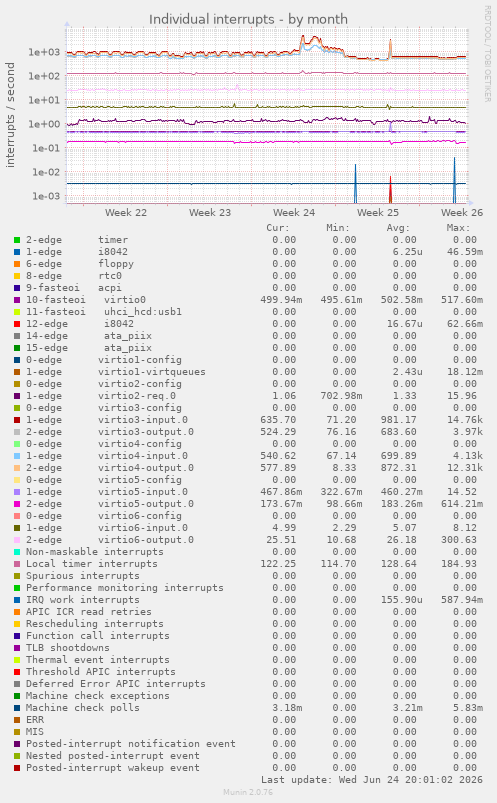Click the 'Max:' column header

458,228
